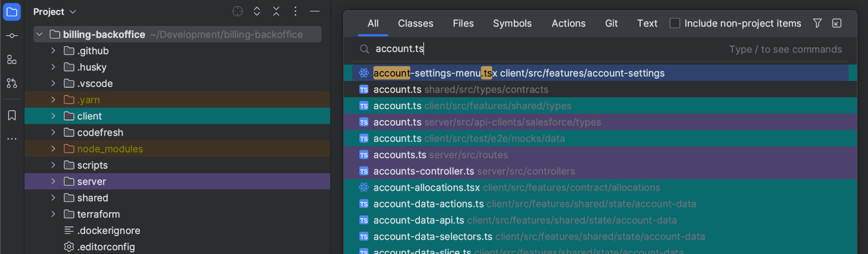The image size is (868, 254).
Task: Open the Commit tool window icon
Action: pyautogui.click(x=12, y=36)
